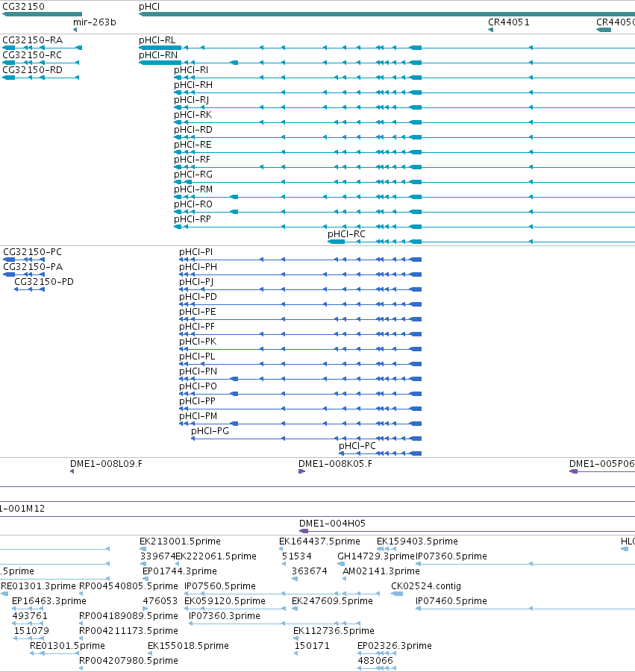
Task: Select transcript pHCl-RP
Action: click(193, 219)
